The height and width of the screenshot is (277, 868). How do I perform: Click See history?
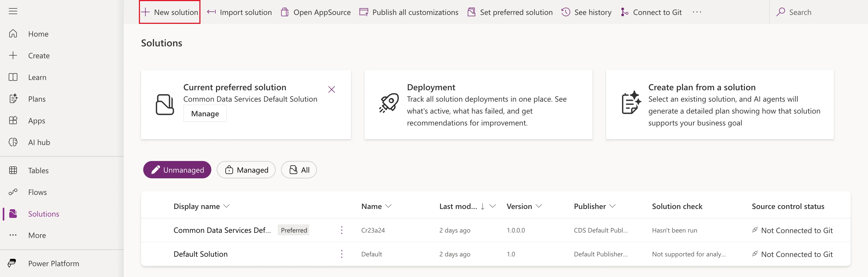pos(586,12)
